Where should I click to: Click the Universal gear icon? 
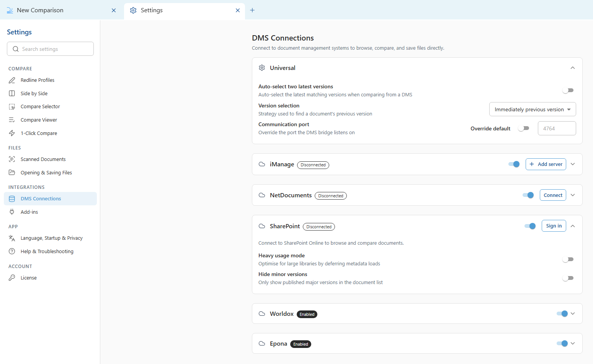click(262, 68)
